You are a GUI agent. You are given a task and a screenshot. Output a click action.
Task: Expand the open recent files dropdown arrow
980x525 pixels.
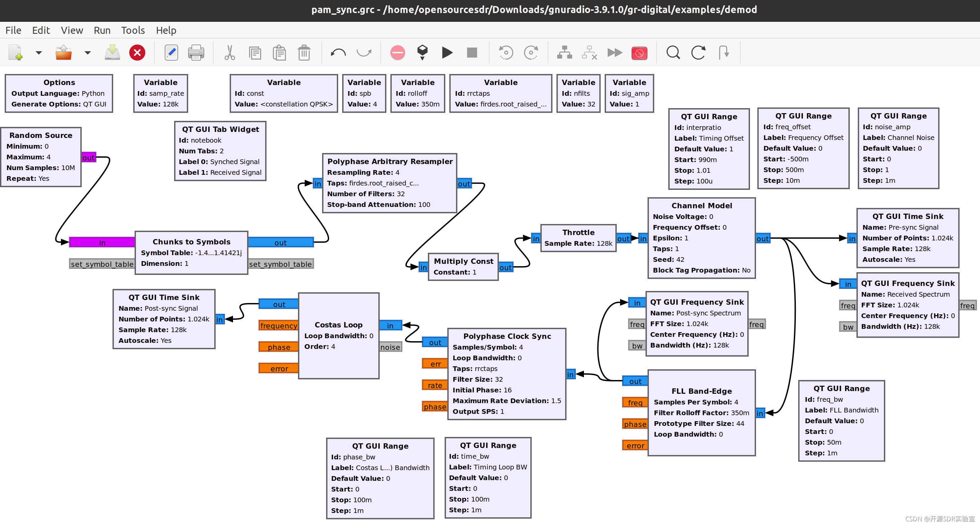(x=87, y=53)
